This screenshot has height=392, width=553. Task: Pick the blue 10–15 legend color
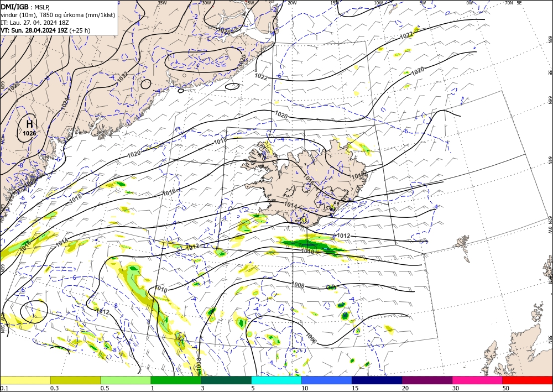point(327,380)
